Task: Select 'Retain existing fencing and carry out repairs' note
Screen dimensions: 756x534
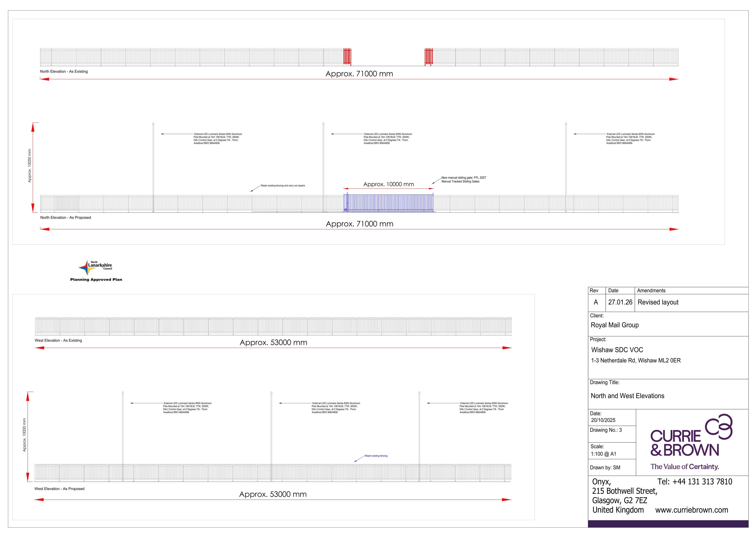Action: point(283,186)
